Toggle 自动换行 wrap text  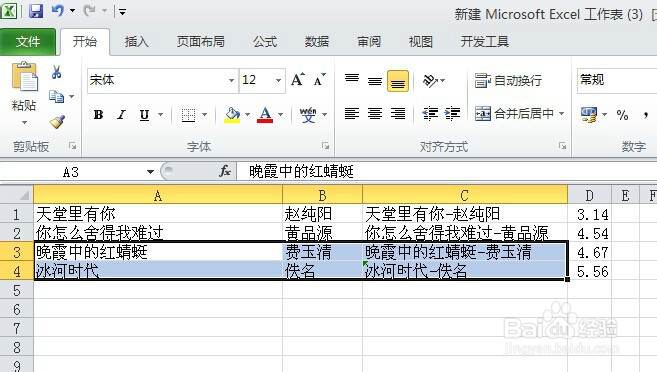coord(508,80)
